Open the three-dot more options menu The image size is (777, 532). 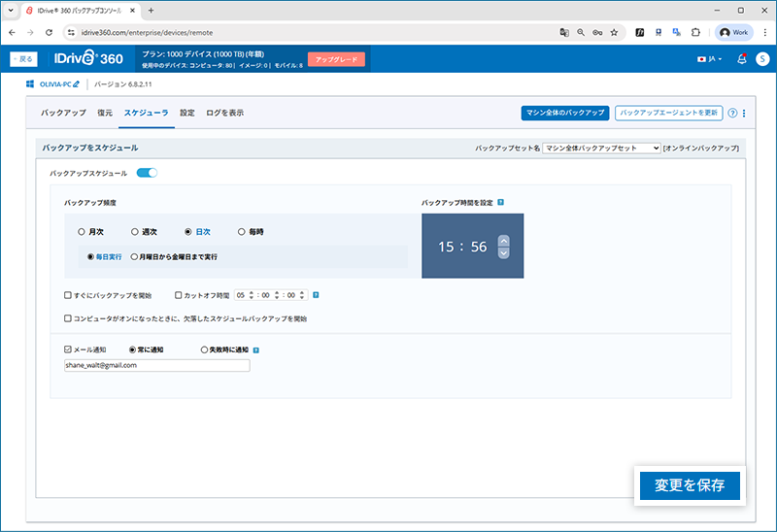point(744,113)
